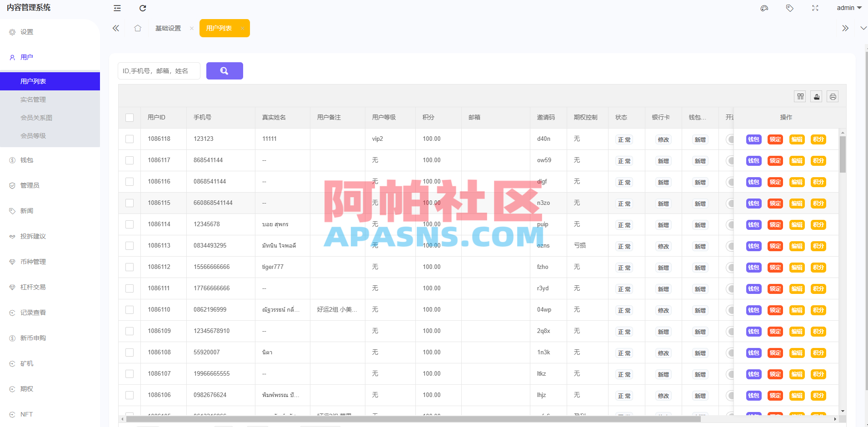Click 新增 in the 银行卡 column for 1086117
The width and height of the screenshot is (868, 427).
pyautogui.click(x=663, y=160)
